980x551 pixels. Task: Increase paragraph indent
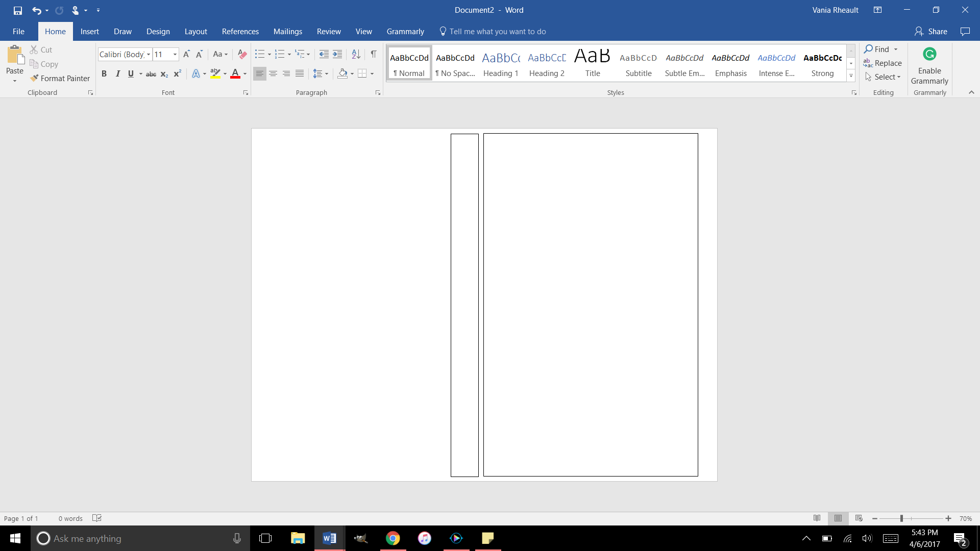(337, 54)
